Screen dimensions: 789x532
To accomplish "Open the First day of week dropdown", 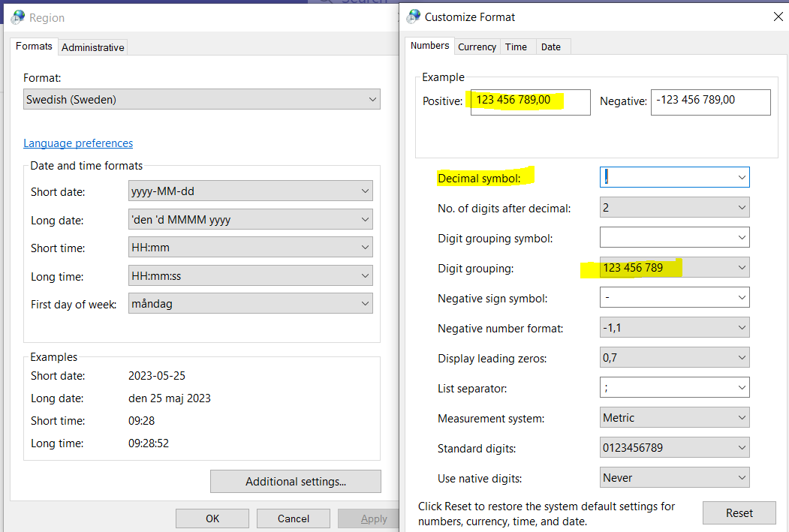I will [364, 302].
